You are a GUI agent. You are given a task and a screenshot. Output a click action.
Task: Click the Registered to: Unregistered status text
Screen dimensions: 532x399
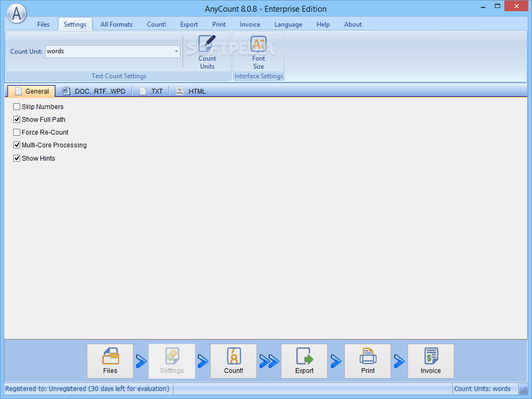[x=87, y=389]
